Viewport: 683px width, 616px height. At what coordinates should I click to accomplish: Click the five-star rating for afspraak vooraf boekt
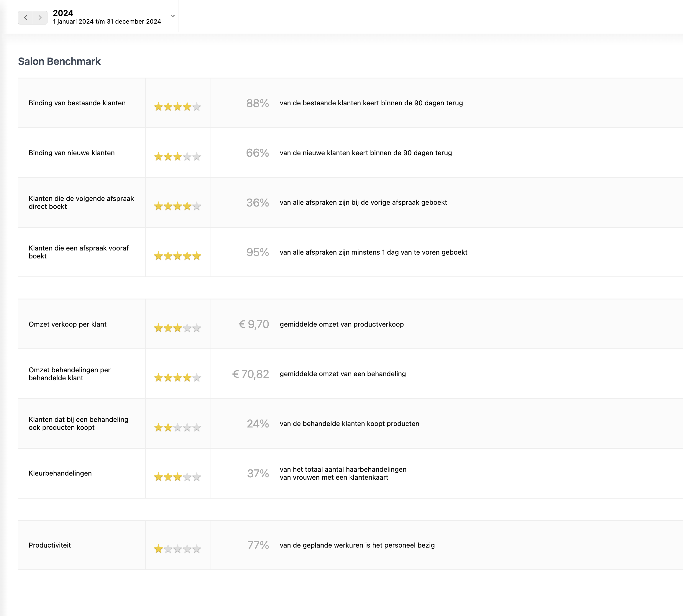pyautogui.click(x=177, y=256)
